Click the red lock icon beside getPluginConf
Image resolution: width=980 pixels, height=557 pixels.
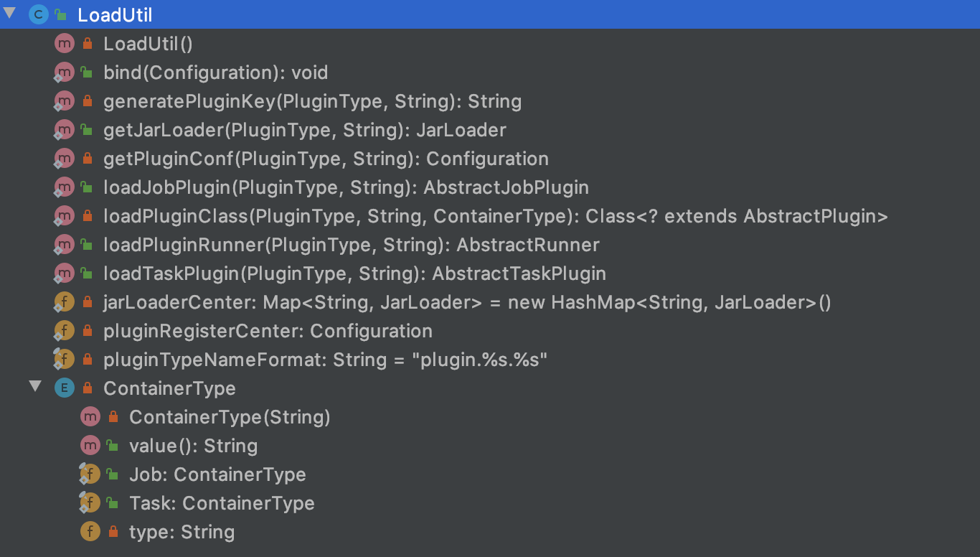coord(88,159)
